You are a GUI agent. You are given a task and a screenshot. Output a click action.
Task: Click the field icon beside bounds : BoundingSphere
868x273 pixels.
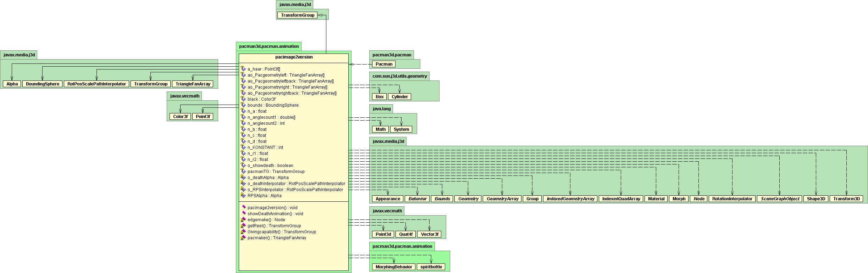pos(243,105)
